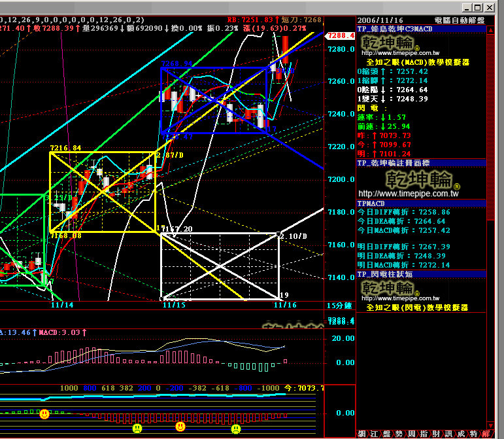Click the leftmost green frowning face
504x439 pixels.
pos(137,428)
